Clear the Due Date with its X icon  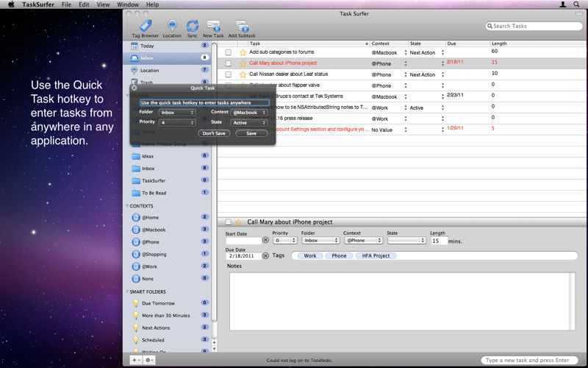(265, 255)
